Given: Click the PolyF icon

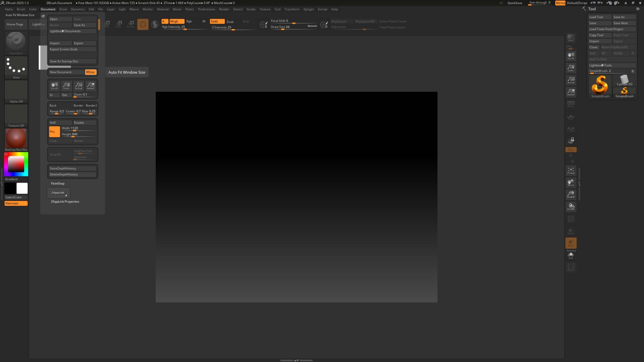Looking at the screenshot, I should 571,219.
